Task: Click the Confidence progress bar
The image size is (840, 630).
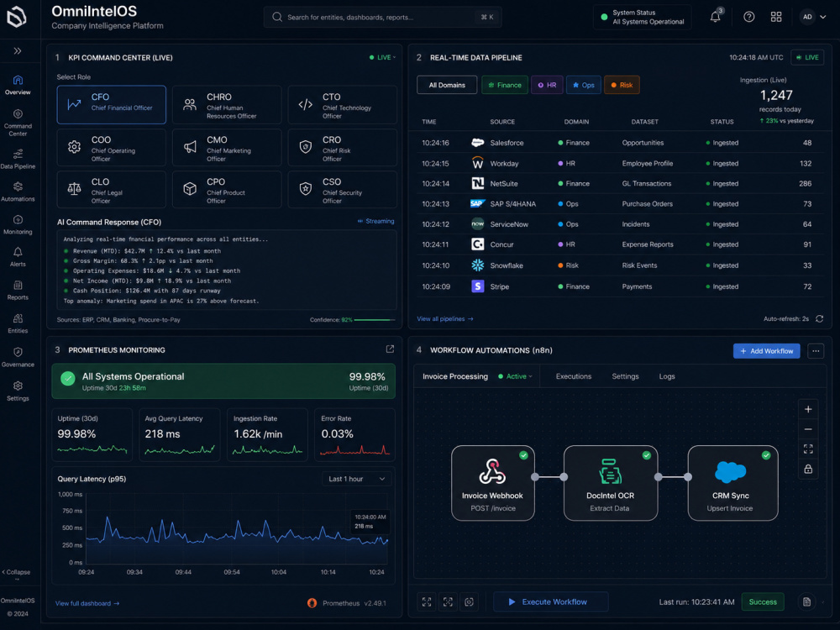Action: click(x=374, y=320)
